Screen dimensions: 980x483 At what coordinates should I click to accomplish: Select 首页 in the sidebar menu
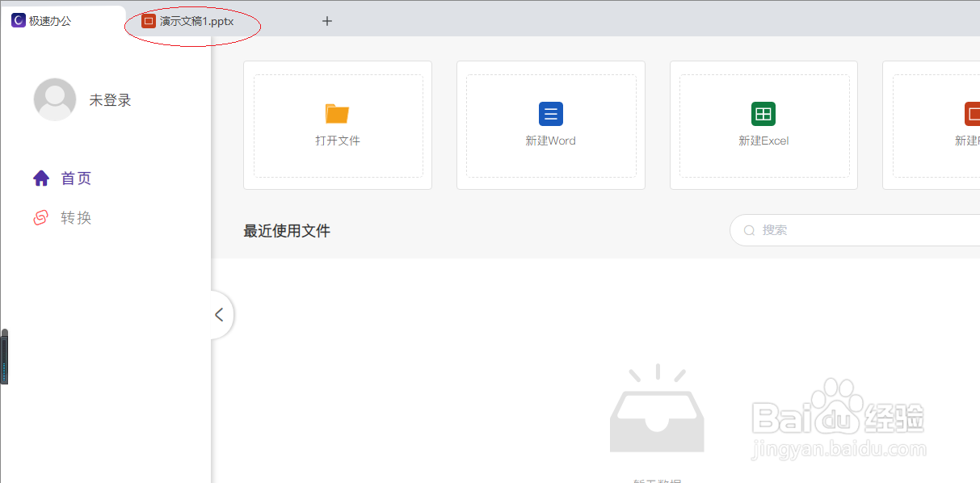[77, 178]
